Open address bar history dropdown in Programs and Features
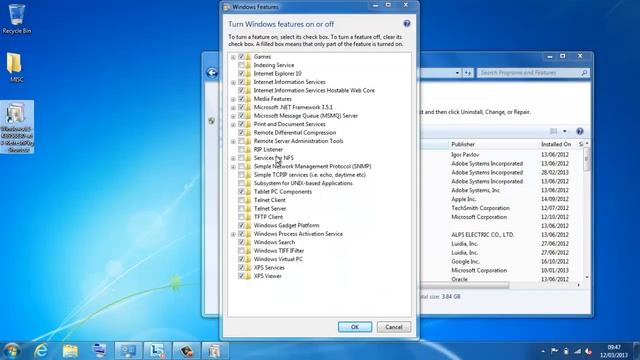 click(457, 73)
